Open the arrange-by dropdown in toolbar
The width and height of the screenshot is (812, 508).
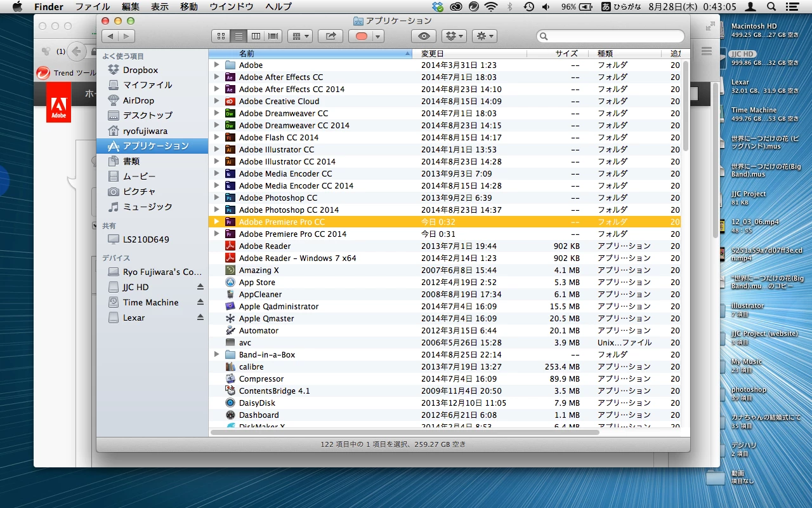[x=299, y=36]
